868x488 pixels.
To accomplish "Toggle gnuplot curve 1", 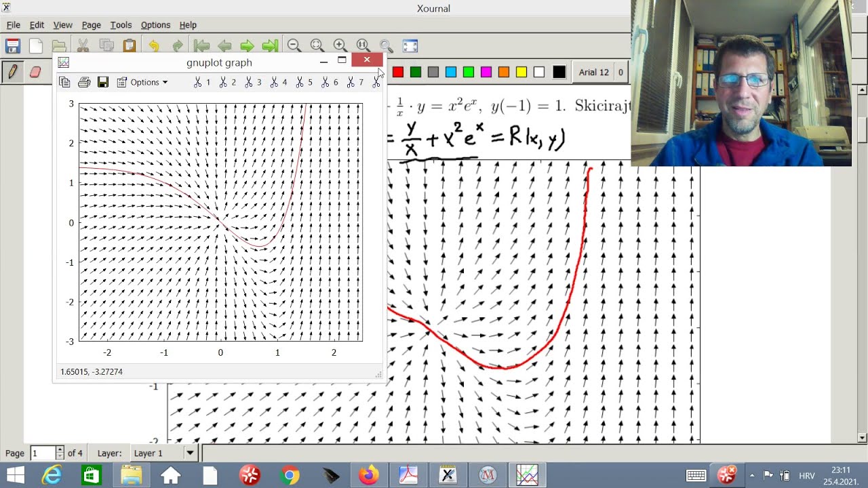I will click(202, 82).
